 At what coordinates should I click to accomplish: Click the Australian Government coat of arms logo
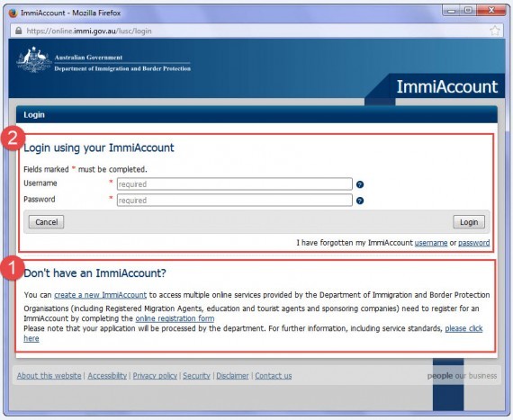click(34, 59)
